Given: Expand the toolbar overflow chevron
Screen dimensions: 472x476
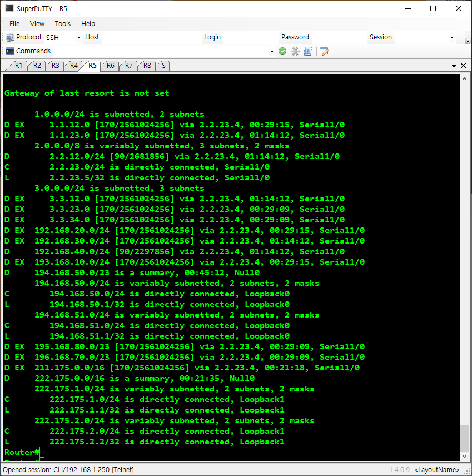Looking at the screenshot, I should 468,41.
